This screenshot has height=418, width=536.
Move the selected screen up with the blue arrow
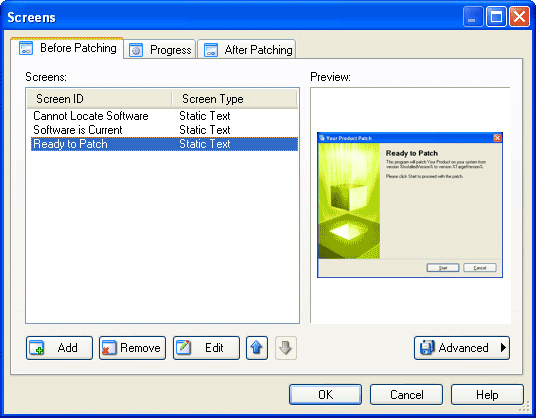(257, 348)
